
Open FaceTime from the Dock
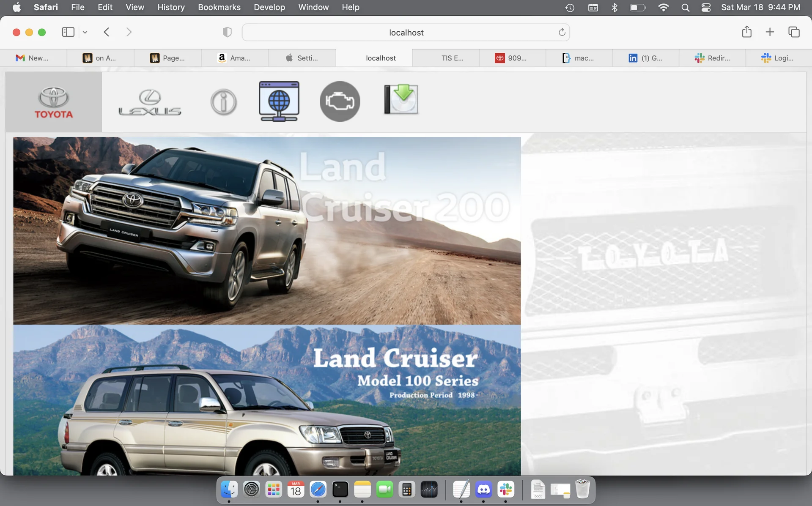384,490
